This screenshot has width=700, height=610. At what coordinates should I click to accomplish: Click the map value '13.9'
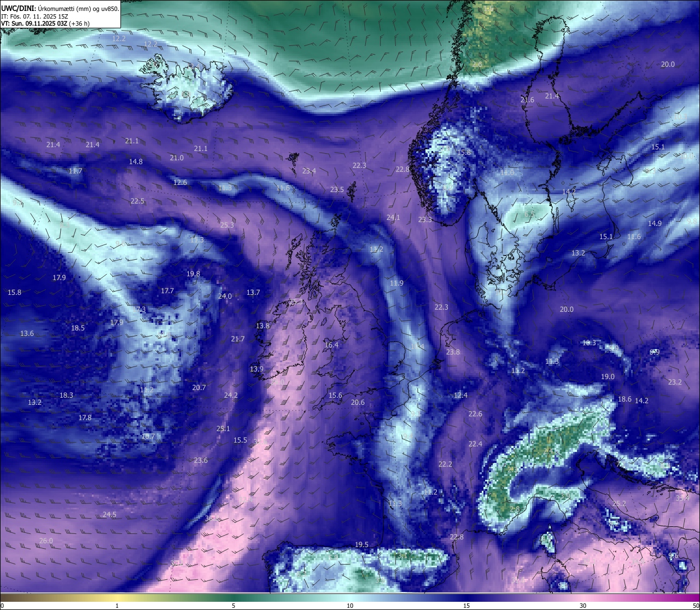point(256,369)
